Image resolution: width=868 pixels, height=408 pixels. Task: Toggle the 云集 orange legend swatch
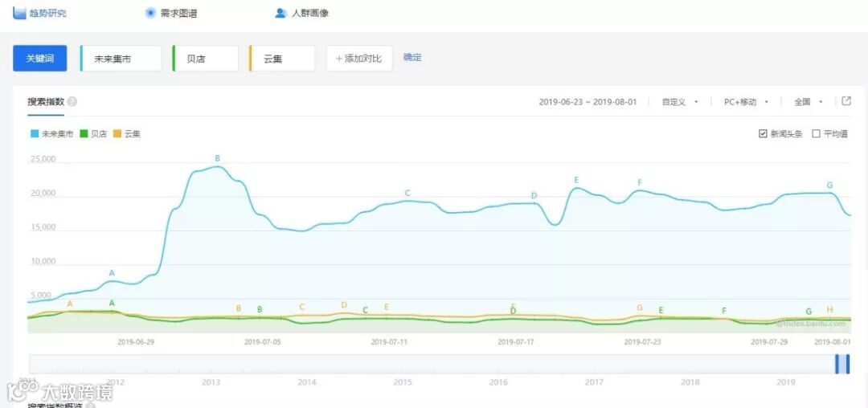coord(117,134)
